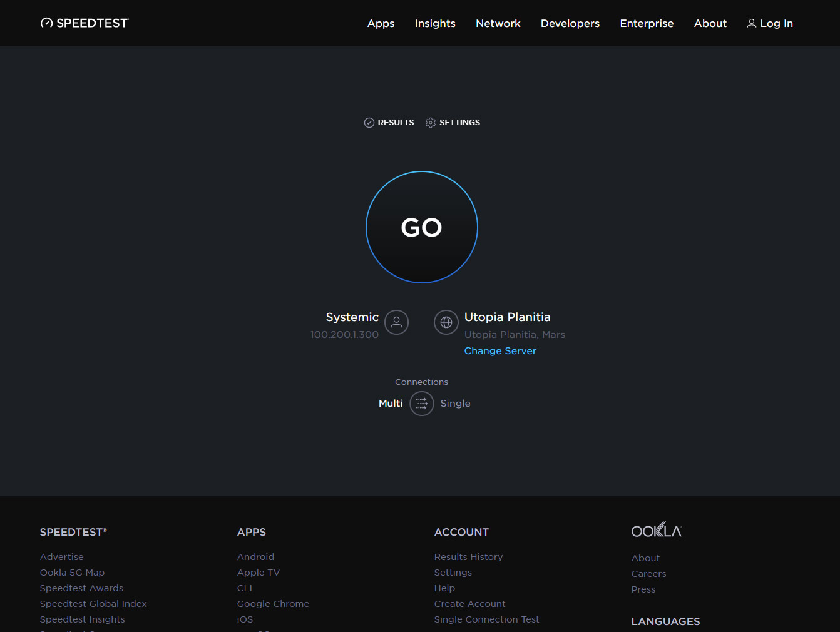
Task: Open Speedtest Awards link
Action: click(81, 588)
